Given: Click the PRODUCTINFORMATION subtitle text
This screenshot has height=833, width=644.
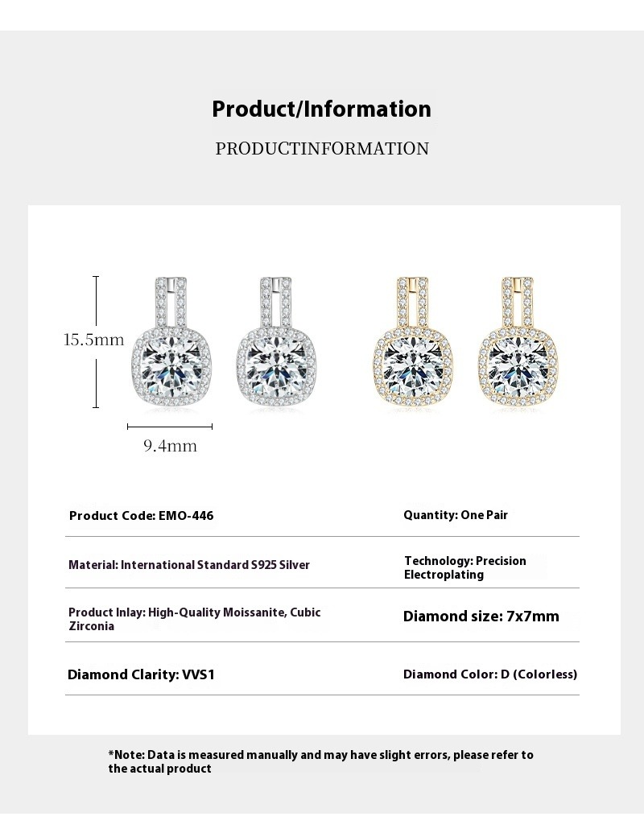Looking at the screenshot, I should pos(322,149).
